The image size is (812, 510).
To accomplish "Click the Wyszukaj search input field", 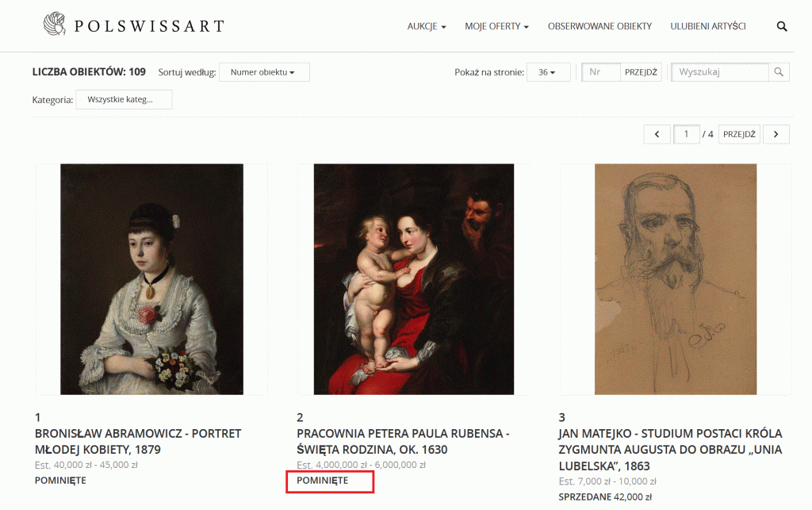I will [x=720, y=72].
